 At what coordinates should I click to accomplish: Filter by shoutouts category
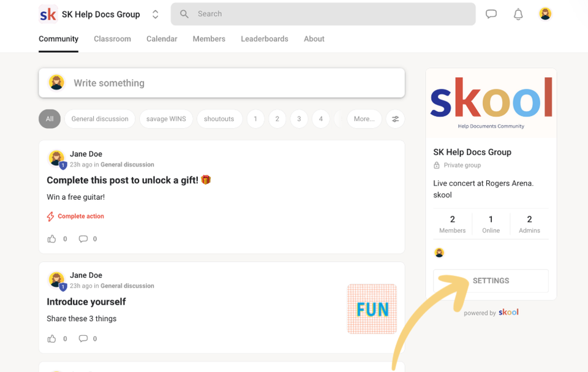[x=219, y=119]
